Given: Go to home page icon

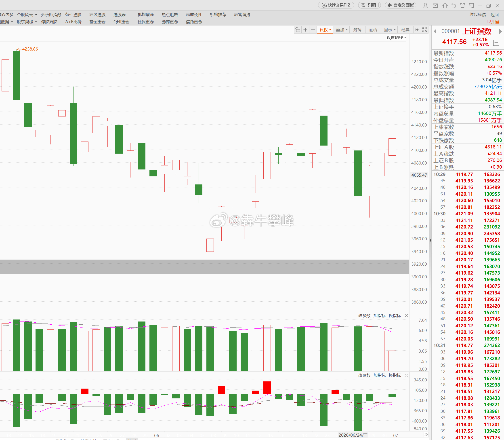Looking at the screenshot, I should [445, 5].
